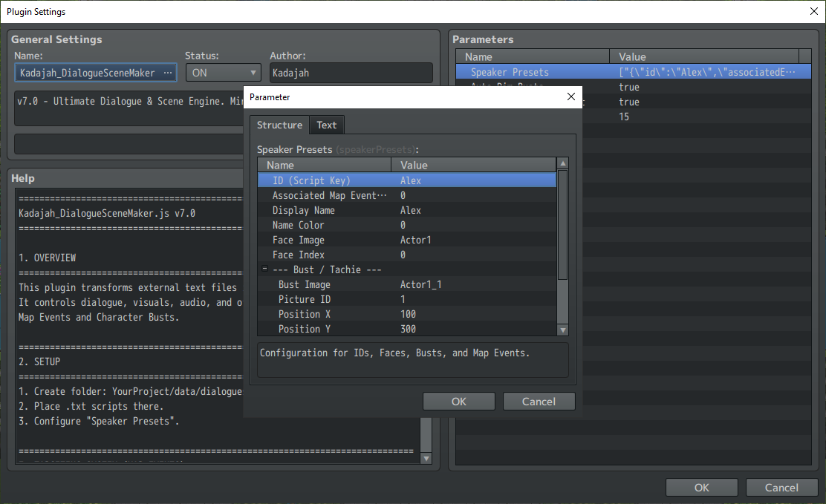
Task: Click Help panel scroll down arrow
Action: 426,459
